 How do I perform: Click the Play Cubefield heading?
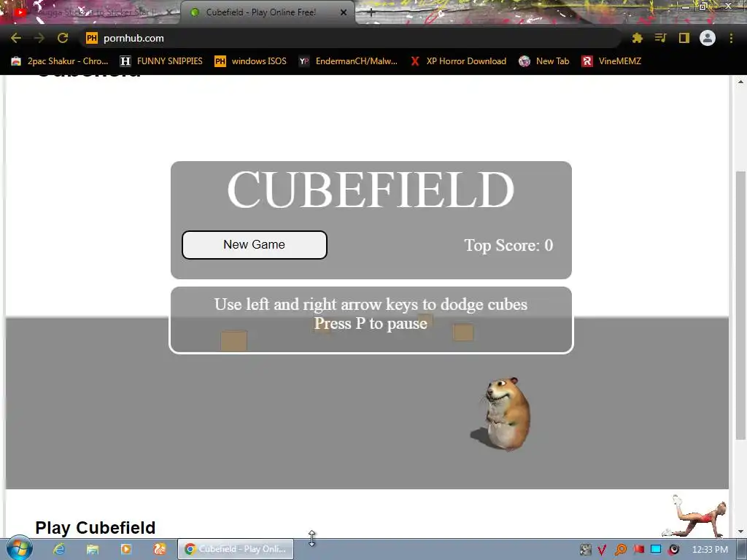96,528
